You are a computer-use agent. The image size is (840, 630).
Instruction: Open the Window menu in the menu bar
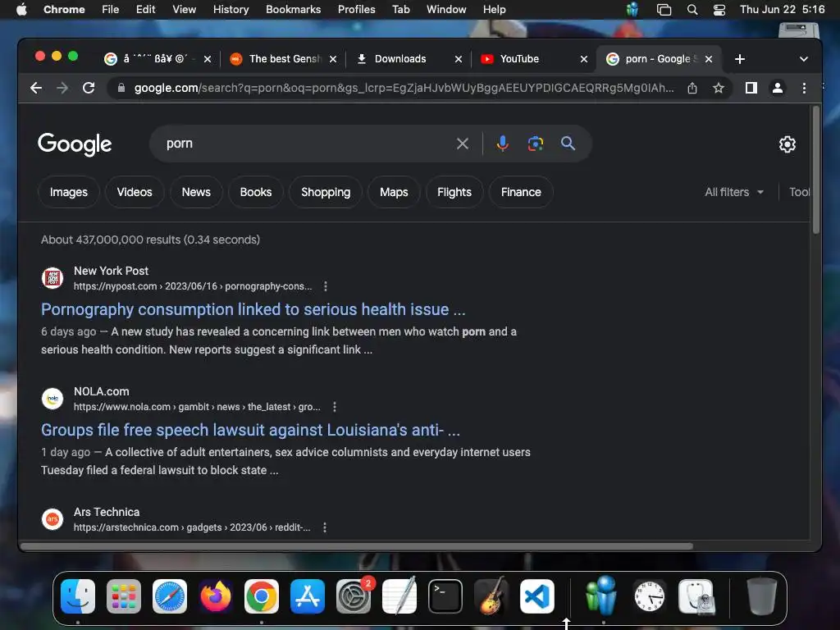coord(446,9)
